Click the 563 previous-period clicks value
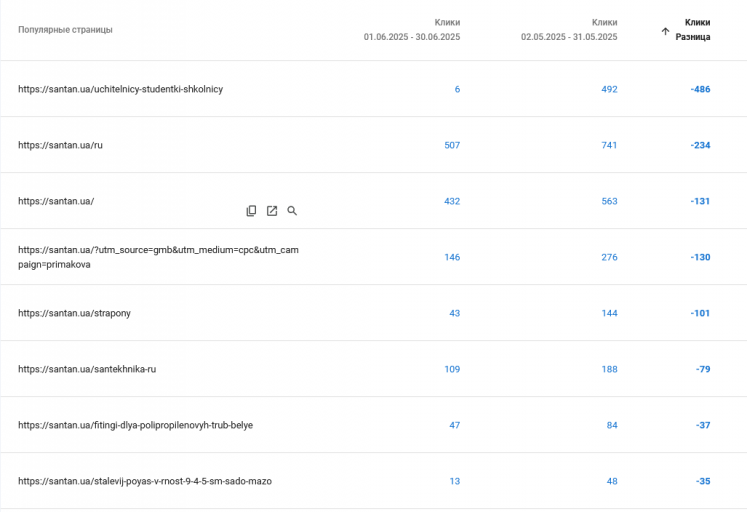Screen dimensions: 747x512 [x=609, y=201]
